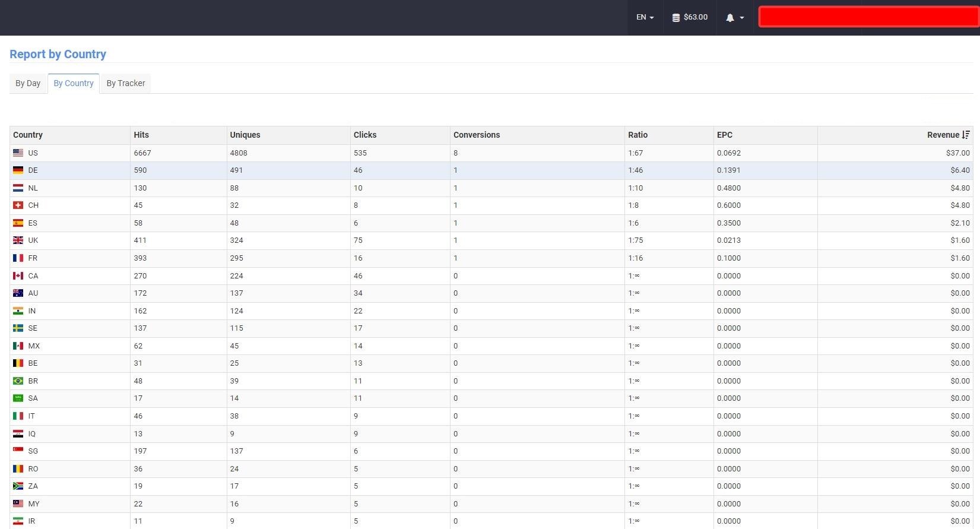Click the UK country code text

[x=33, y=240]
